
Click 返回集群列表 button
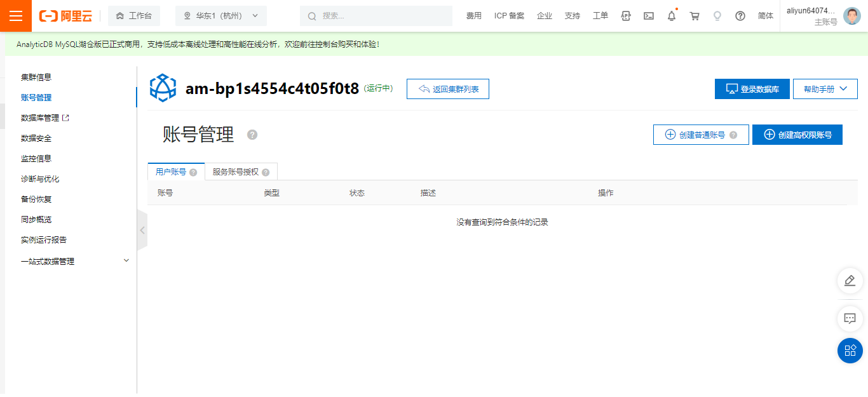point(448,89)
